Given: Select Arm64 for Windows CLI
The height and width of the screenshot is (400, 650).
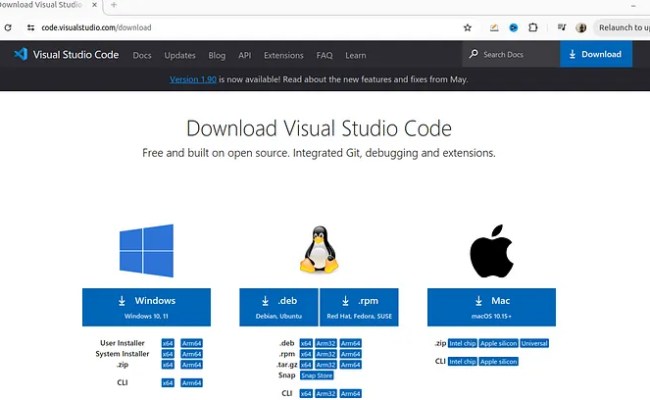Looking at the screenshot, I should tap(192, 383).
